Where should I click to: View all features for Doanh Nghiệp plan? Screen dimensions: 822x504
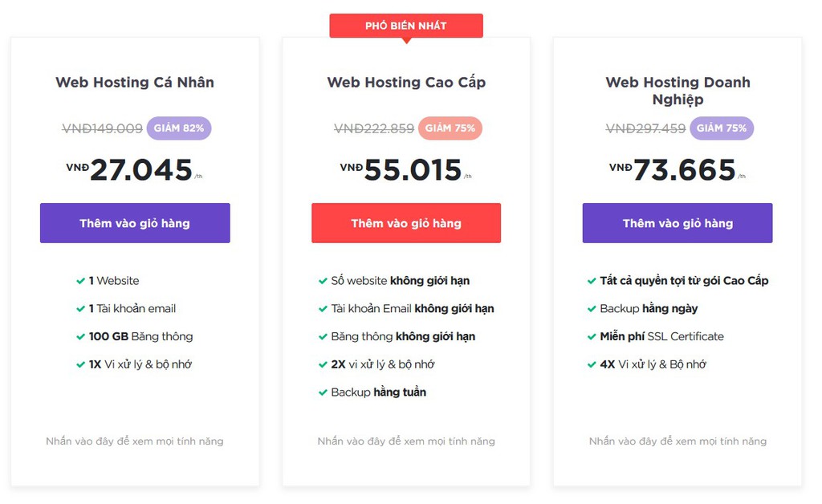[x=678, y=441]
